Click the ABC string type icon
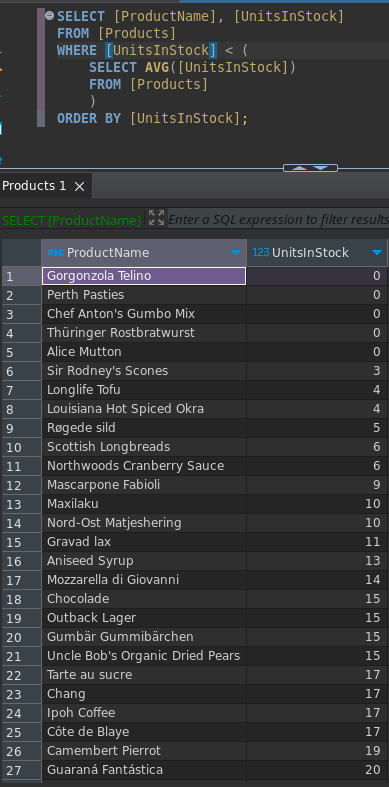This screenshot has width=389, height=787. coord(56,252)
